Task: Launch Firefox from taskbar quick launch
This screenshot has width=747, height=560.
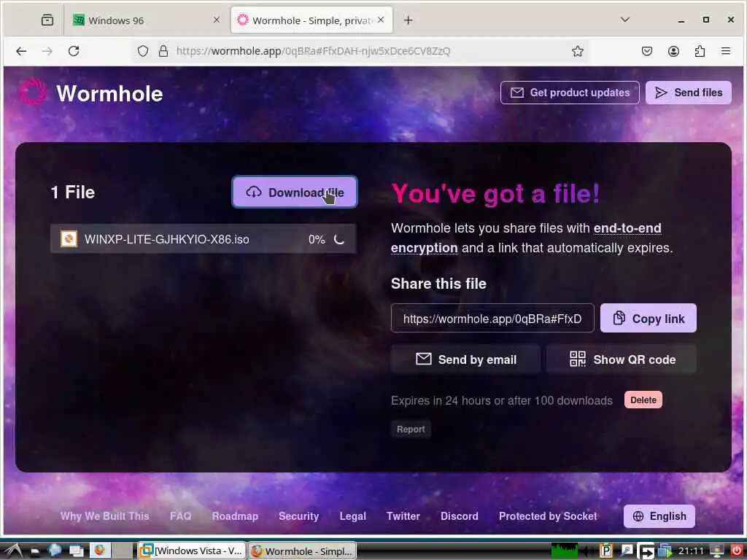Action: 99,551
